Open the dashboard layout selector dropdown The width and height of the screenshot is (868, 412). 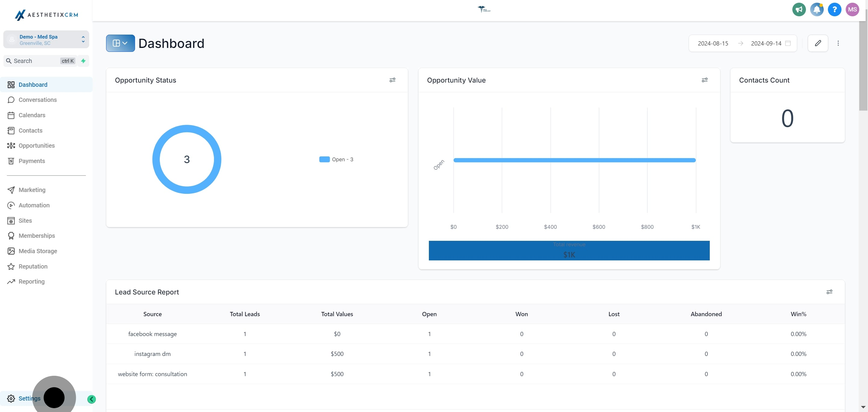click(x=120, y=43)
